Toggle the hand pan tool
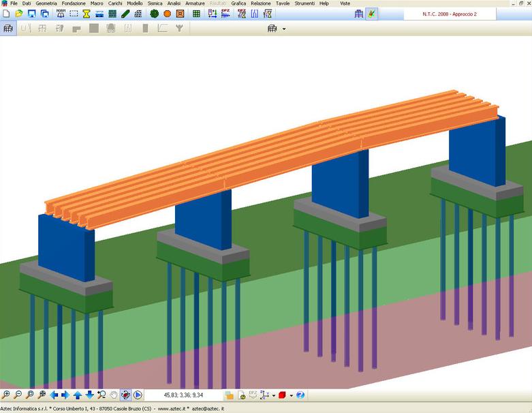 [x=114, y=395]
